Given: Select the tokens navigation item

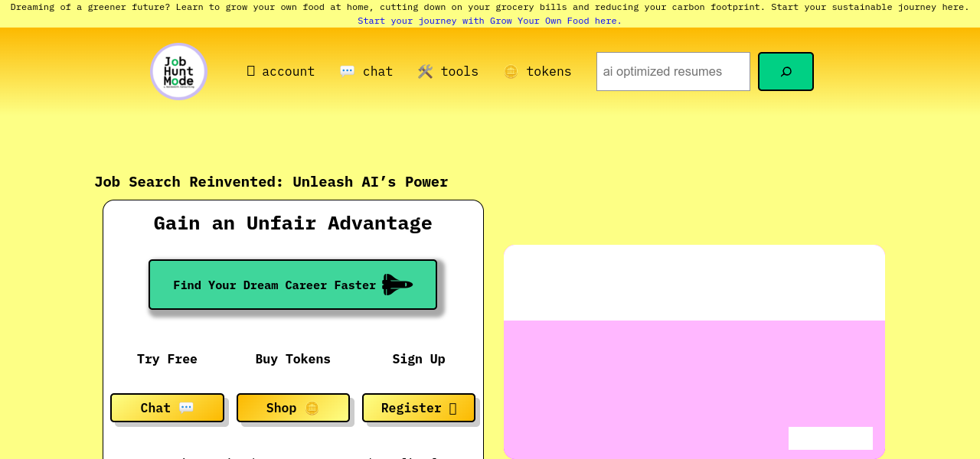Looking at the screenshot, I should click(x=548, y=71).
